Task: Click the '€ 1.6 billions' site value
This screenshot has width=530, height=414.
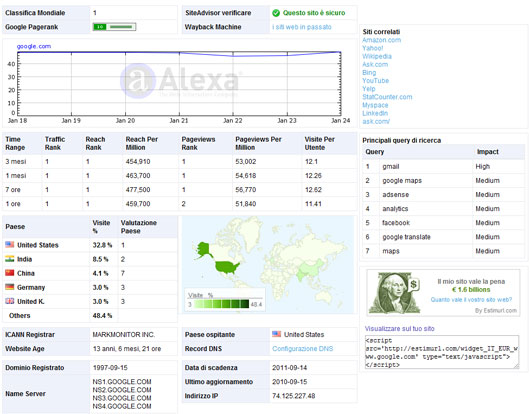Action: [471, 290]
